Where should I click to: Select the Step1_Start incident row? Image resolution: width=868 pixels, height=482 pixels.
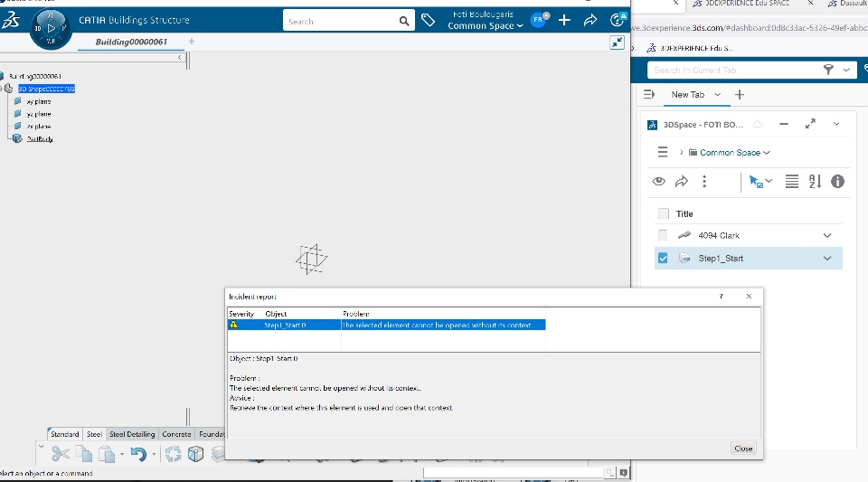pyautogui.click(x=386, y=325)
